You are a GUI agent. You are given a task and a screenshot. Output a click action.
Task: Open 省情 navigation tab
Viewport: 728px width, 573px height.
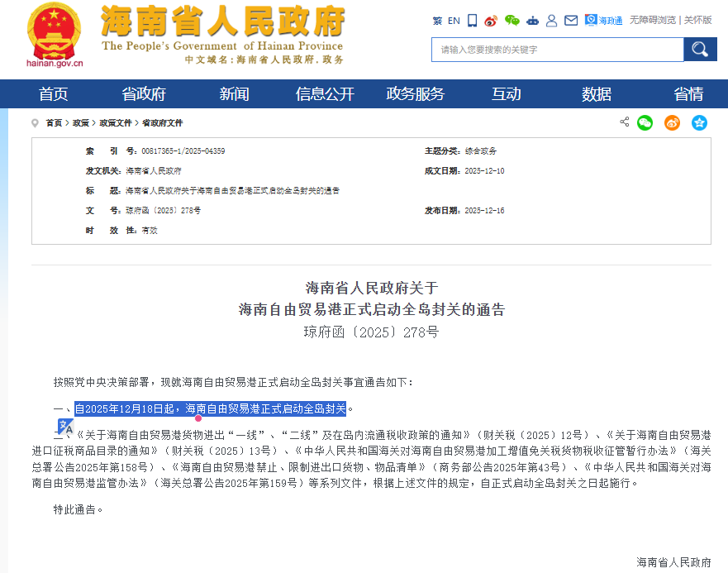point(688,94)
